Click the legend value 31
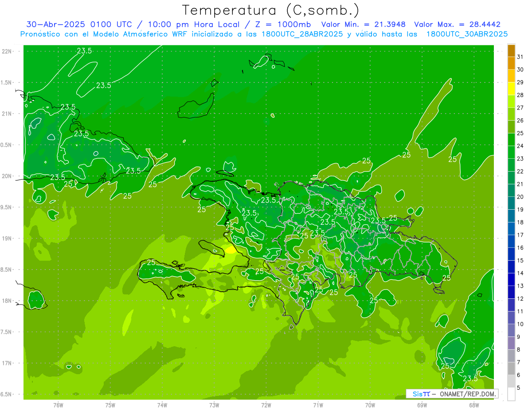The image size is (532, 411). (x=520, y=57)
